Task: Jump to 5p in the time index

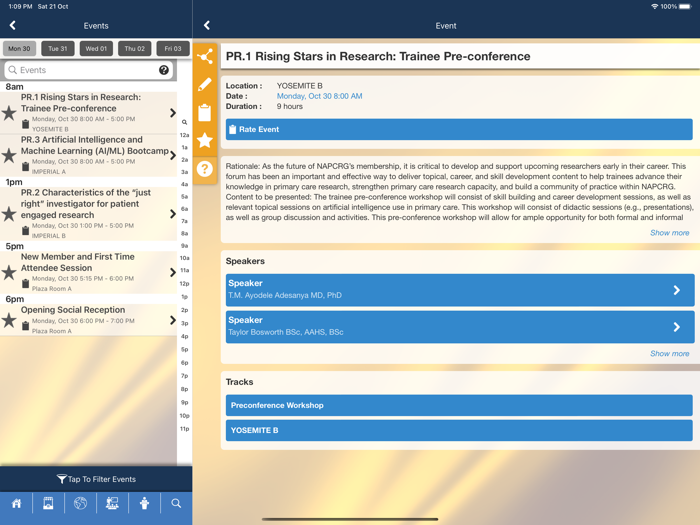Action: coord(184,349)
